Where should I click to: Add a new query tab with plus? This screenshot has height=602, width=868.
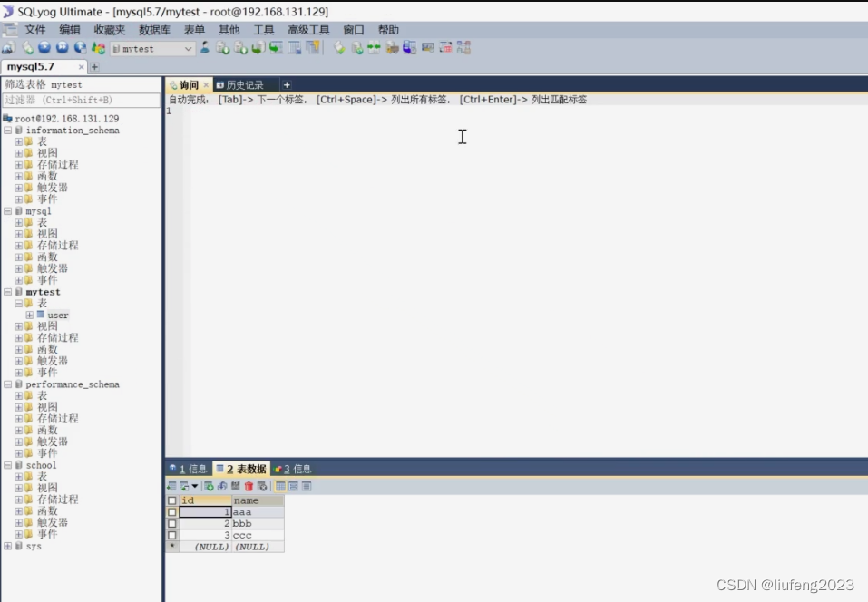pos(287,85)
